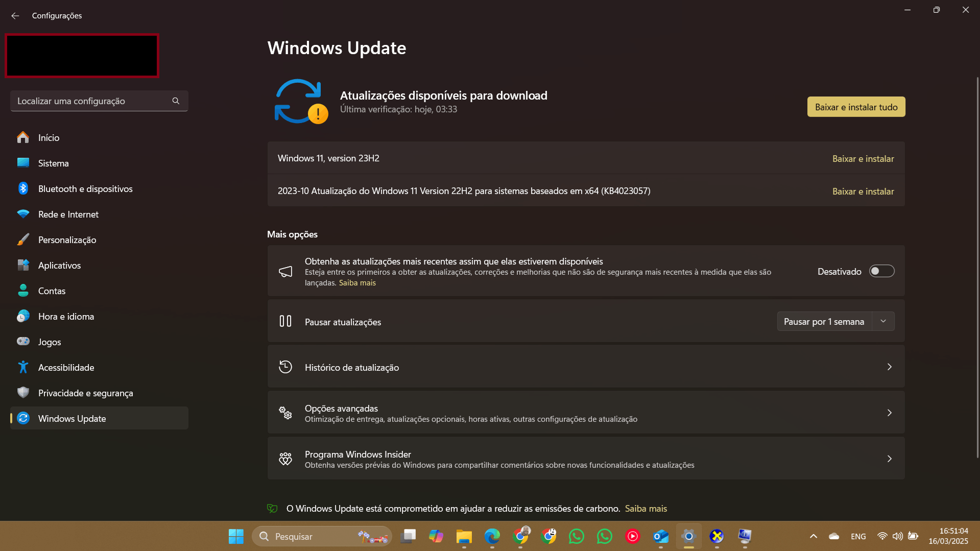This screenshot has width=980, height=551.
Task: Open Sistema settings
Action: coord(99,163)
